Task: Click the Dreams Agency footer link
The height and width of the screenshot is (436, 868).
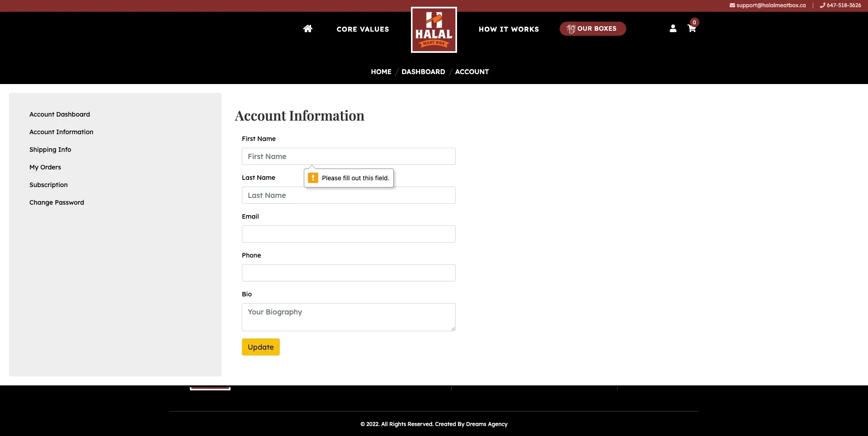Action: (x=486, y=424)
